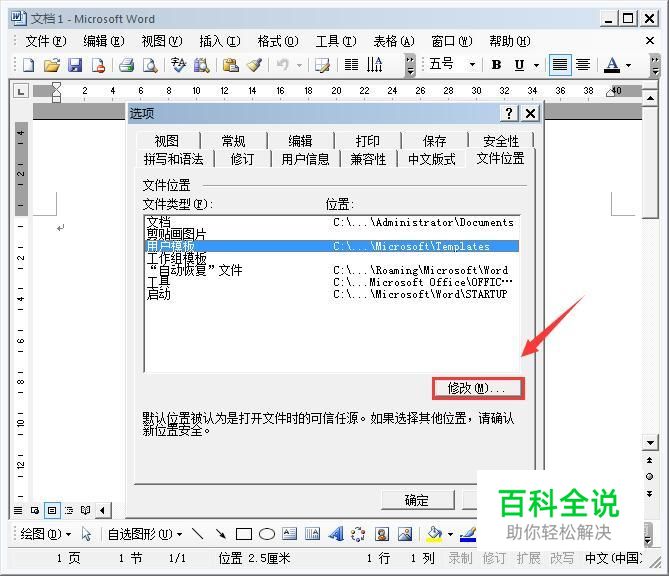Screen dimensions: 669x576
Task: Select the draw Arrow tool
Action: 221,534
